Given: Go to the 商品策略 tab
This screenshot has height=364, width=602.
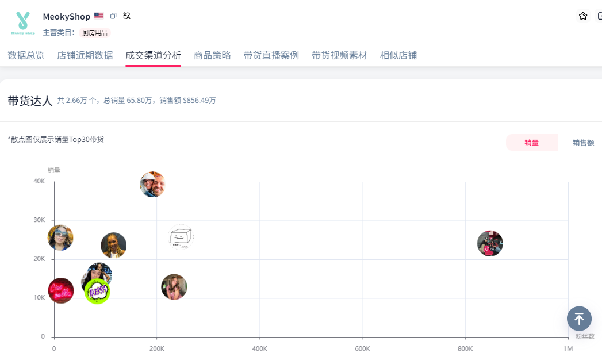Looking at the screenshot, I should point(212,55).
